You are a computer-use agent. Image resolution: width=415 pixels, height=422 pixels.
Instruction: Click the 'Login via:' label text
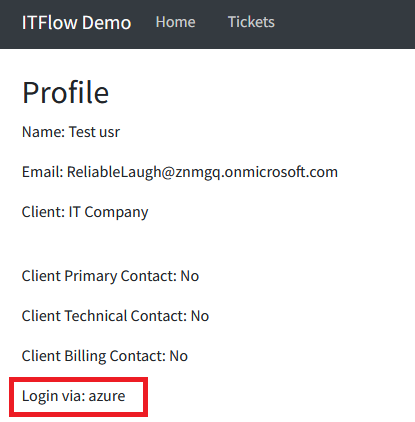[53, 396]
